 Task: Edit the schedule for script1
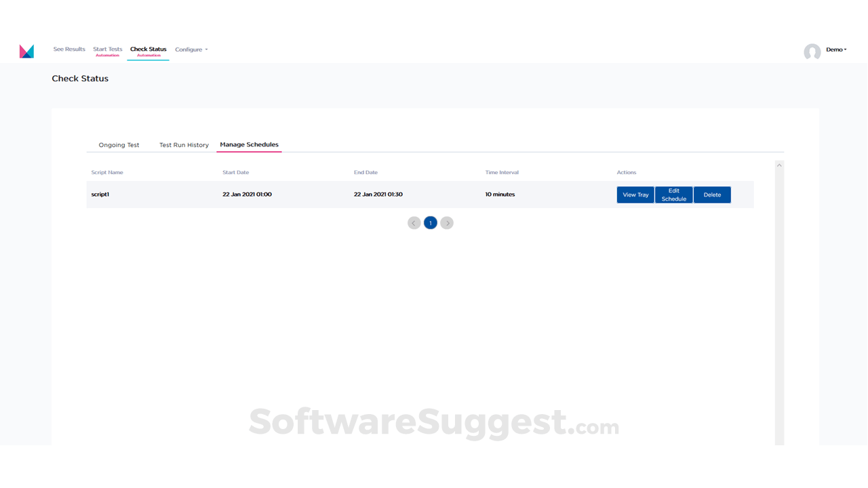coord(673,195)
